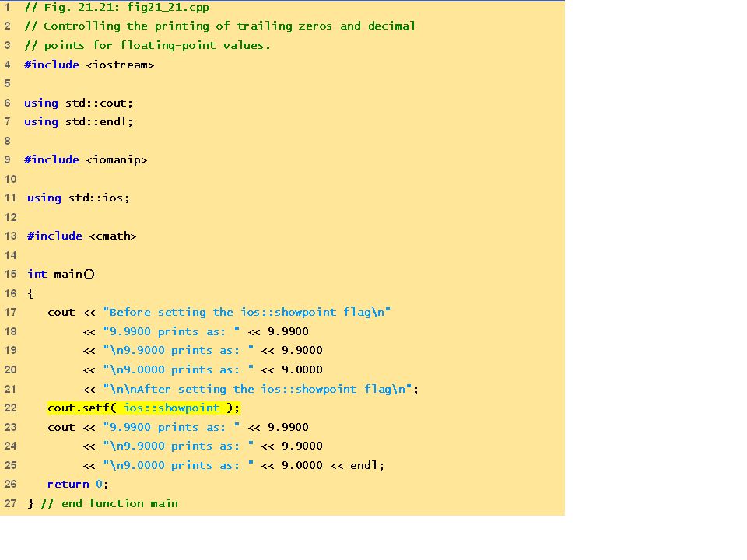Click the comment "points for floating-point values."
This screenshot has height=560, width=747.
147,45
